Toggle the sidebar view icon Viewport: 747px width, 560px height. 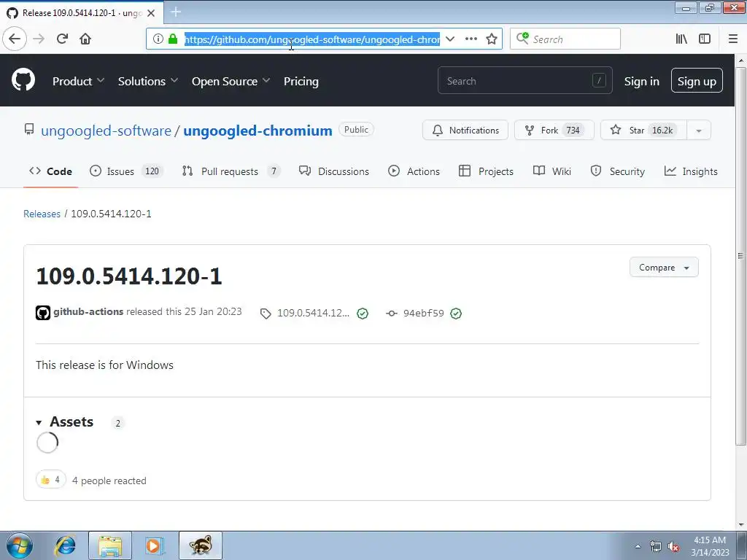click(x=705, y=39)
